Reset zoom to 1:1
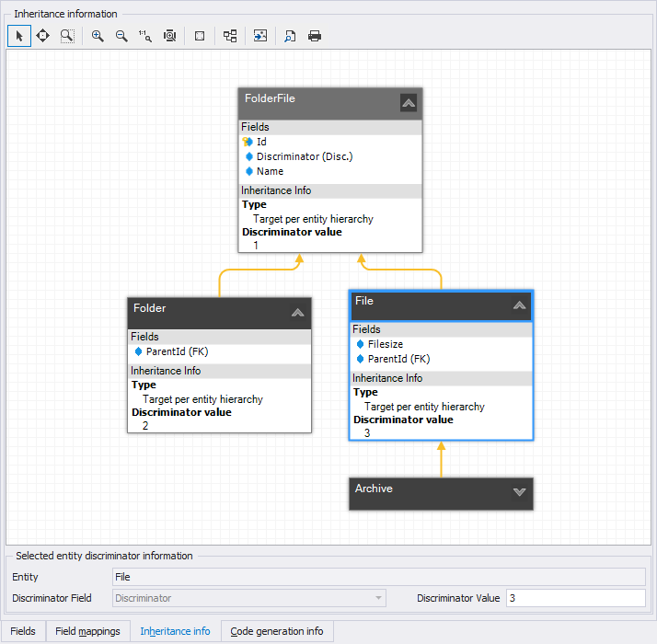The image size is (657, 644). [x=145, y=36]
